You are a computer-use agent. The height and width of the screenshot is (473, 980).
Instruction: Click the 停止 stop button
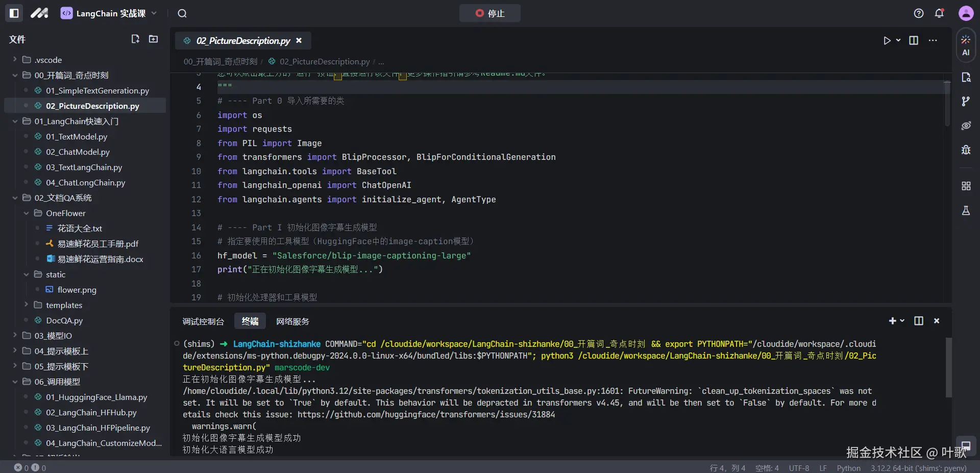click(490, 13)
